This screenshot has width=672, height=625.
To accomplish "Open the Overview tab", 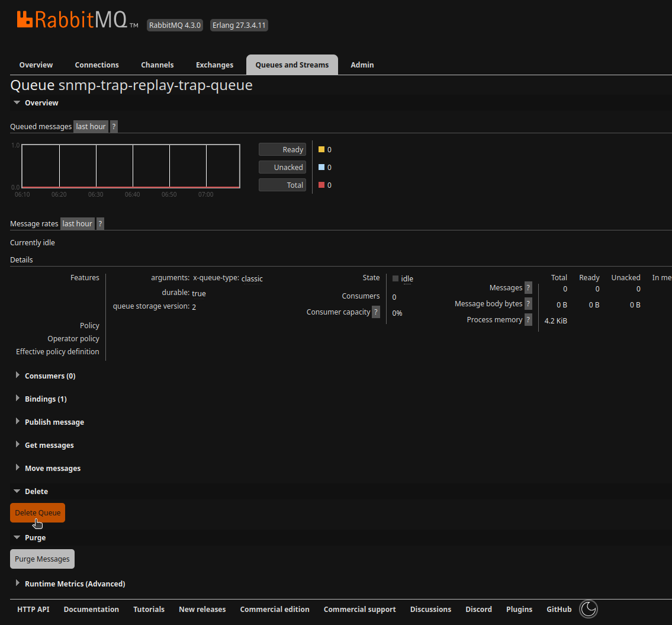I will tap(36, 65).
